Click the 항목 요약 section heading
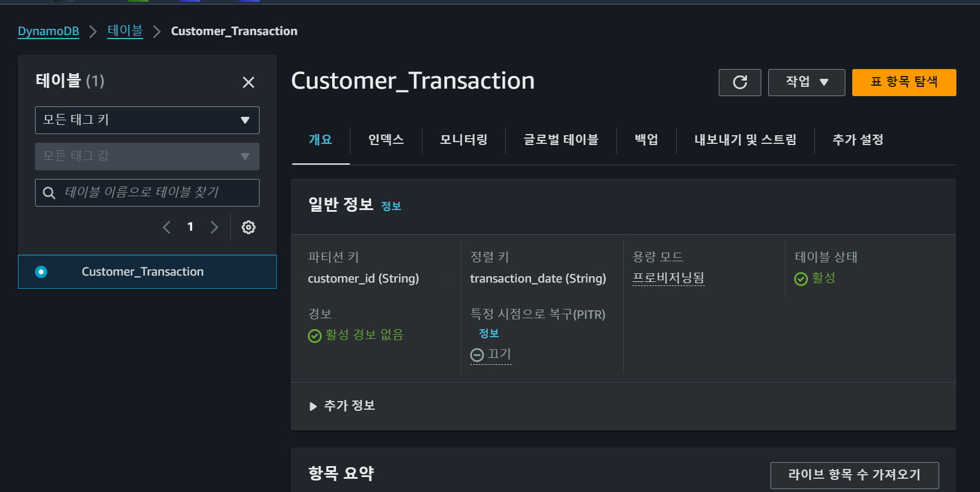This screenshot has width=980, height=492. tap(341, 474)
